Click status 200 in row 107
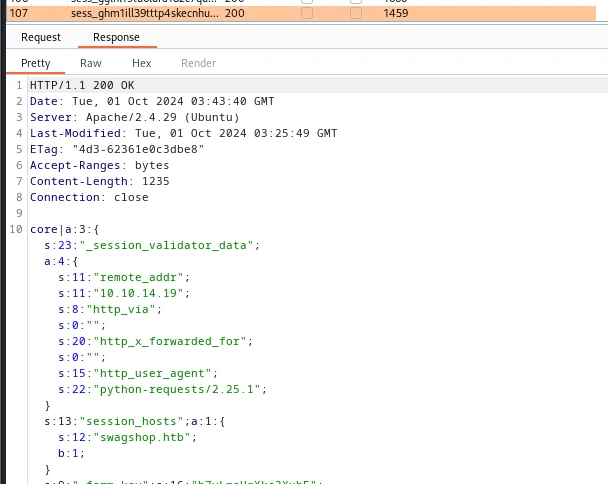 pyautogui.click(x=235, y=13)
